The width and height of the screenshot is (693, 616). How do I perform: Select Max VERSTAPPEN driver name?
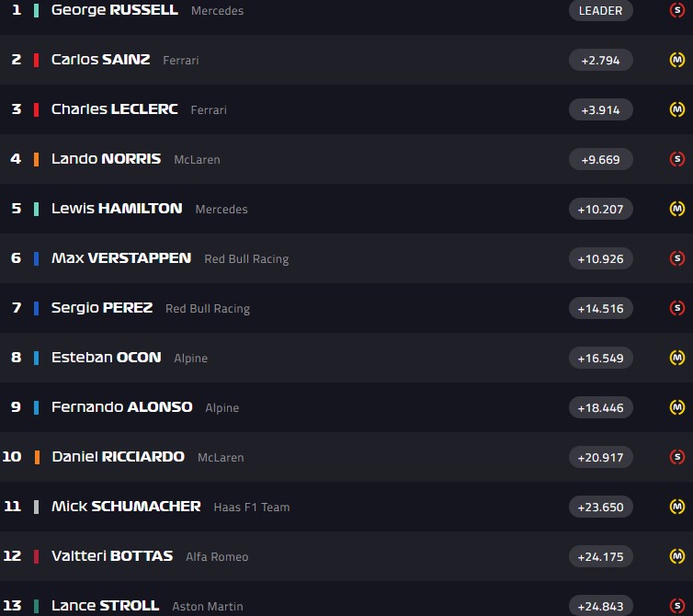pyautogui.click(x=121, y=257)
